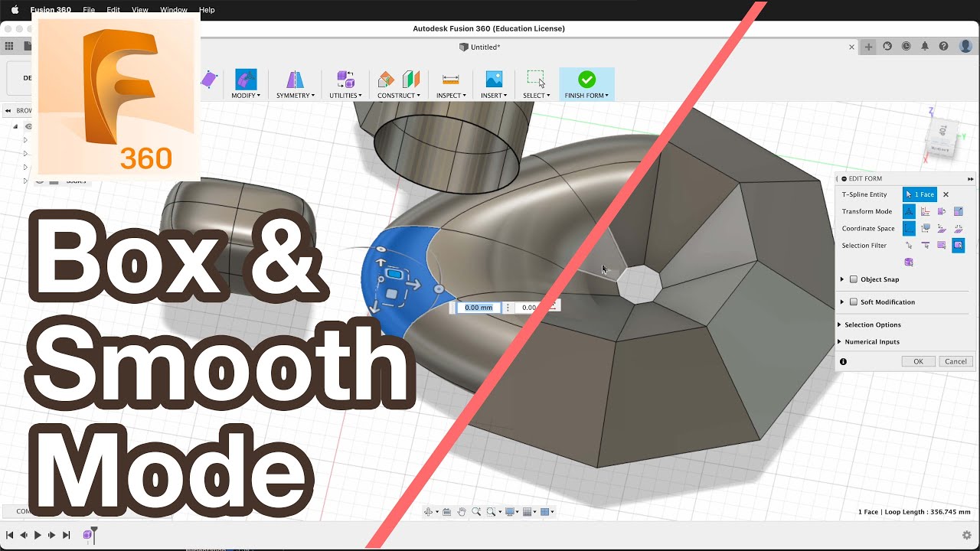The width and height of the screenshot is (980, 551).
Task: Click the green Finish Form checkmark
Action: coord(586,79)
